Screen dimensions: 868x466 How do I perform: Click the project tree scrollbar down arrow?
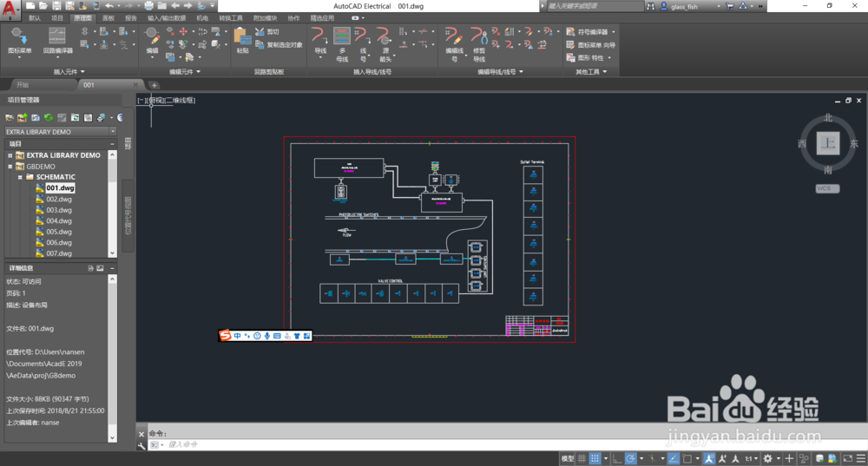[112, 253]
